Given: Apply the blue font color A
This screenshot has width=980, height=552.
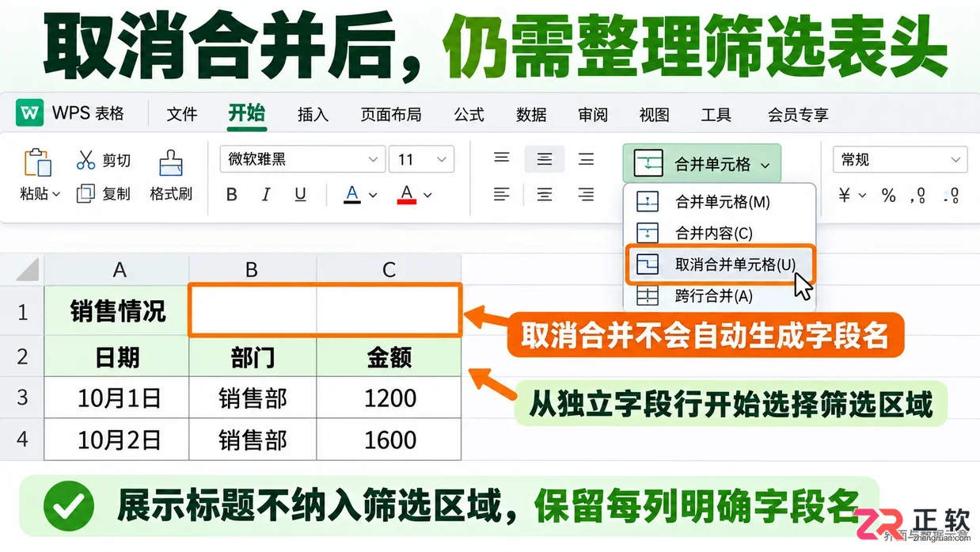Looking at the screenshot, I should click(x=352, y=194).
